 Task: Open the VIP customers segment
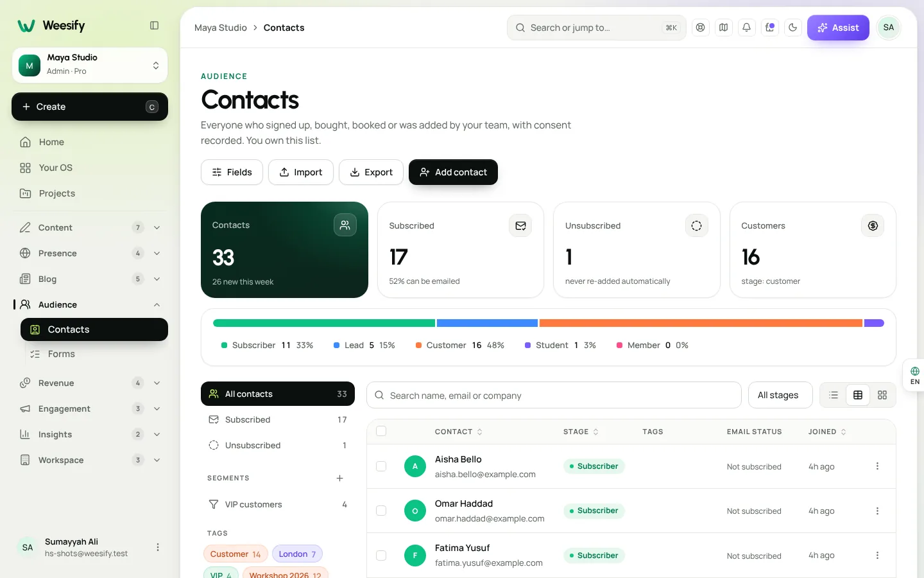[x=278, y=504]
